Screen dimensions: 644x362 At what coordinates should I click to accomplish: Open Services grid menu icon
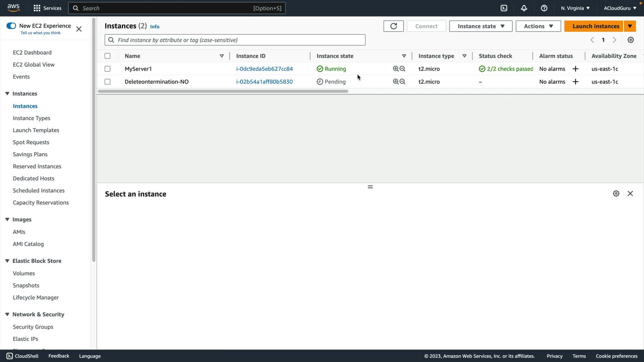pyautogui.click(x=37, y=8)
